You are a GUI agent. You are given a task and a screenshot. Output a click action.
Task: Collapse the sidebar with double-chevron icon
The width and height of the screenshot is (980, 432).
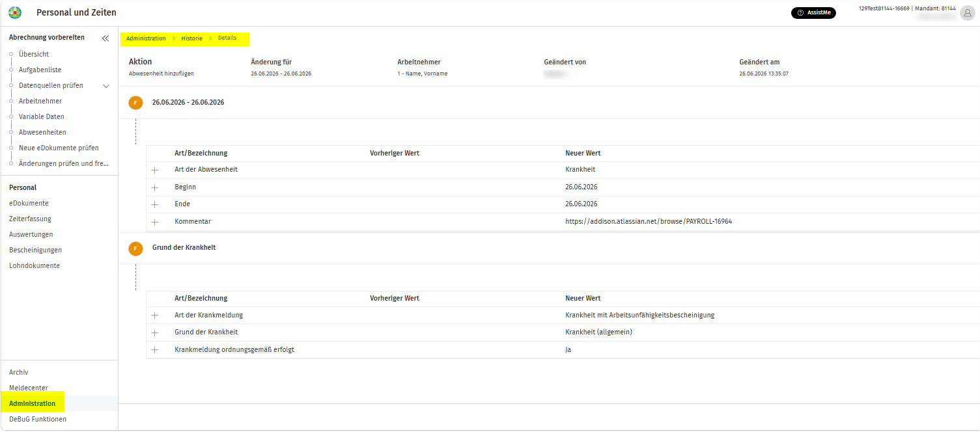(x=105, y=38)
